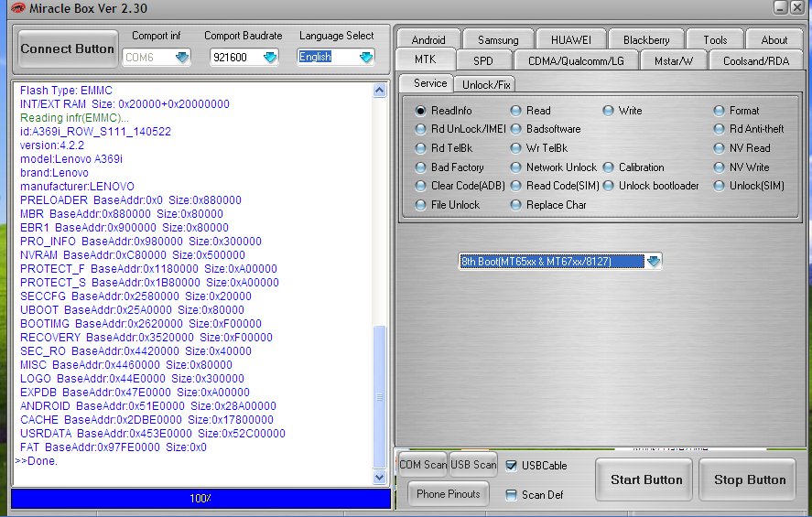
Task: Click the log panel scrollbar thumb
Action: click(380, 397)
